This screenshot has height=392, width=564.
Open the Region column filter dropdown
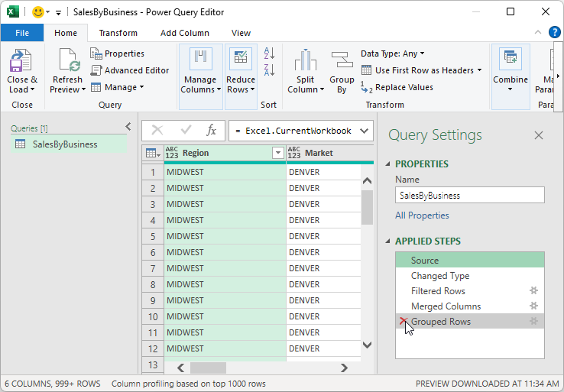coord(277,153)
